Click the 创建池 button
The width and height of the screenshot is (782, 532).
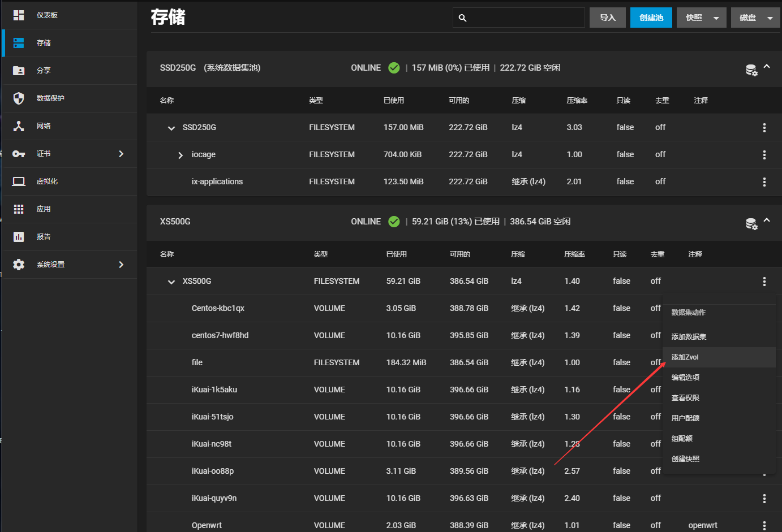tap(651, 18)
